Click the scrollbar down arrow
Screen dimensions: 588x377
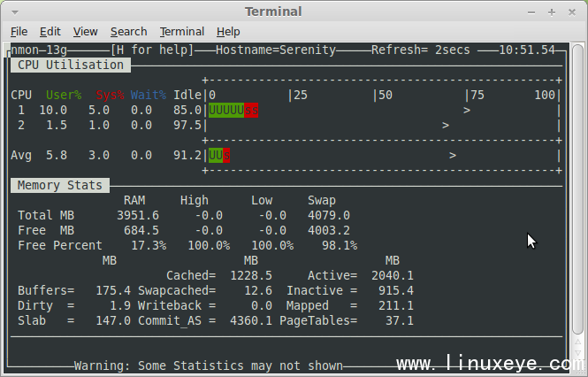click(578, 353)
